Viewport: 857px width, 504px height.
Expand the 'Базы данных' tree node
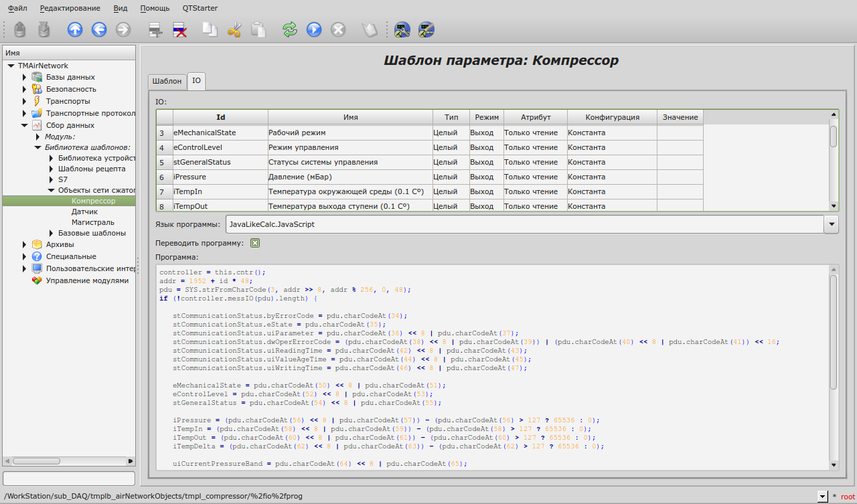coord(25,77)
